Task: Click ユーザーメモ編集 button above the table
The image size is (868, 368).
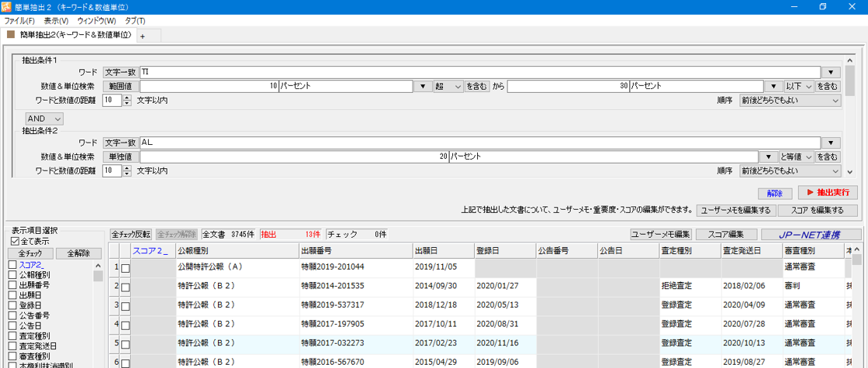Action: 662,234
